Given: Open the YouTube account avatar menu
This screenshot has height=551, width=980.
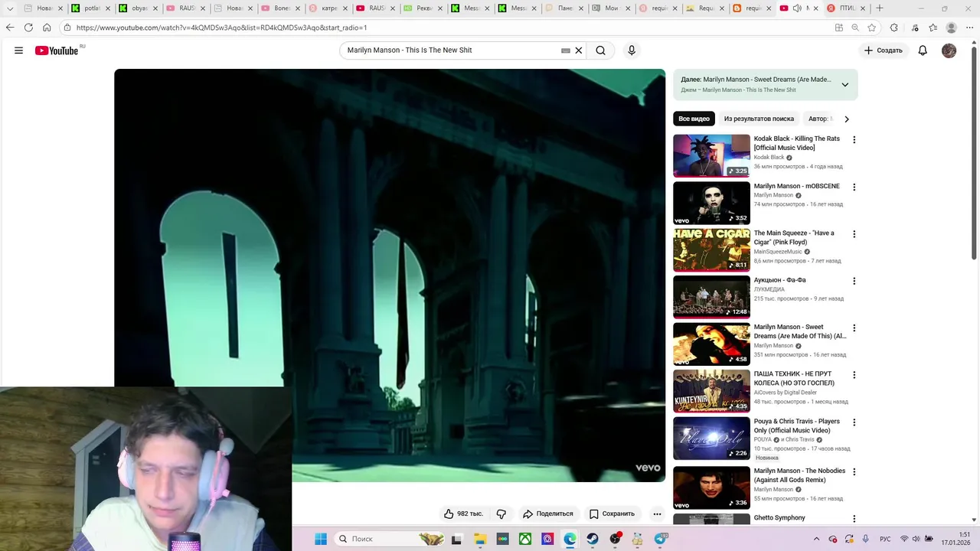Looking at the screenshot, I should coord(949,51).
